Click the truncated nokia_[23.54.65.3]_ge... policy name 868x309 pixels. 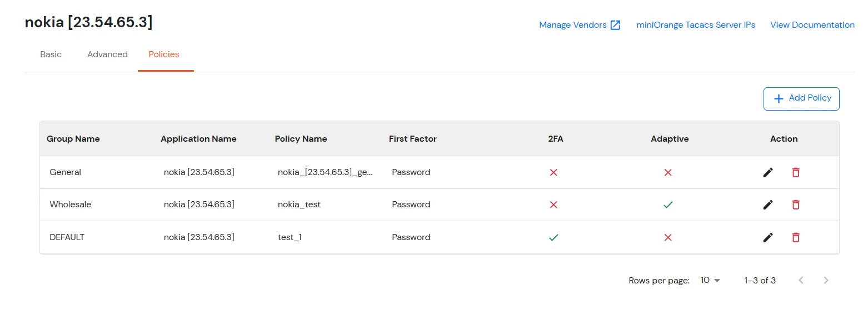pos(325,172)
